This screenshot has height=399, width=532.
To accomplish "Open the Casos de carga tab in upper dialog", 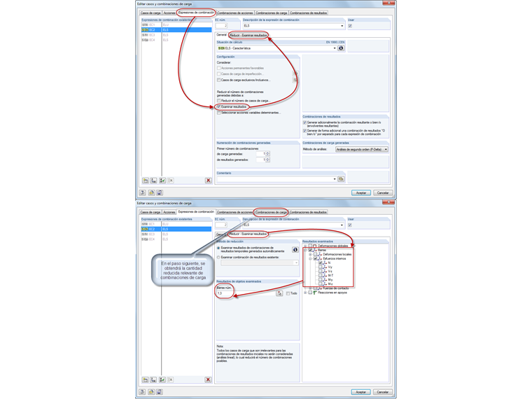I will [150, 13].
